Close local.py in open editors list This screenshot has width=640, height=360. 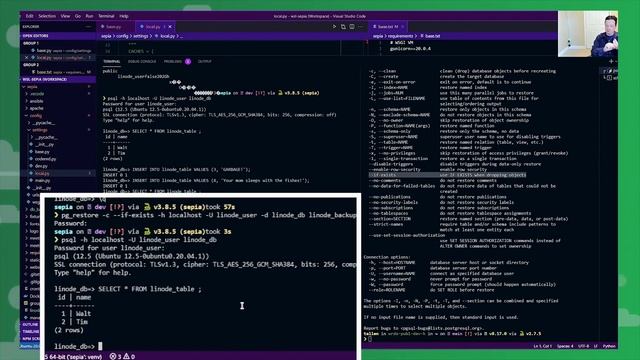pos(27,58)
